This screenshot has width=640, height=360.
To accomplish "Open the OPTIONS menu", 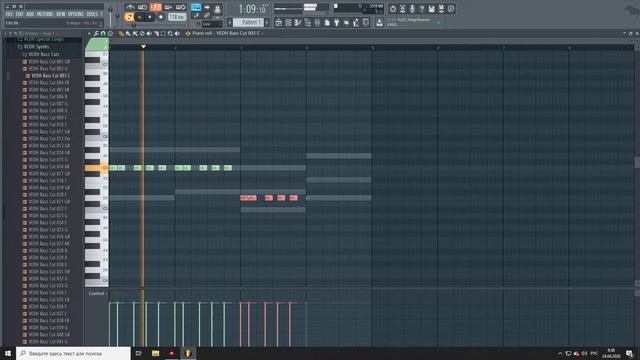I will point(76,14).
